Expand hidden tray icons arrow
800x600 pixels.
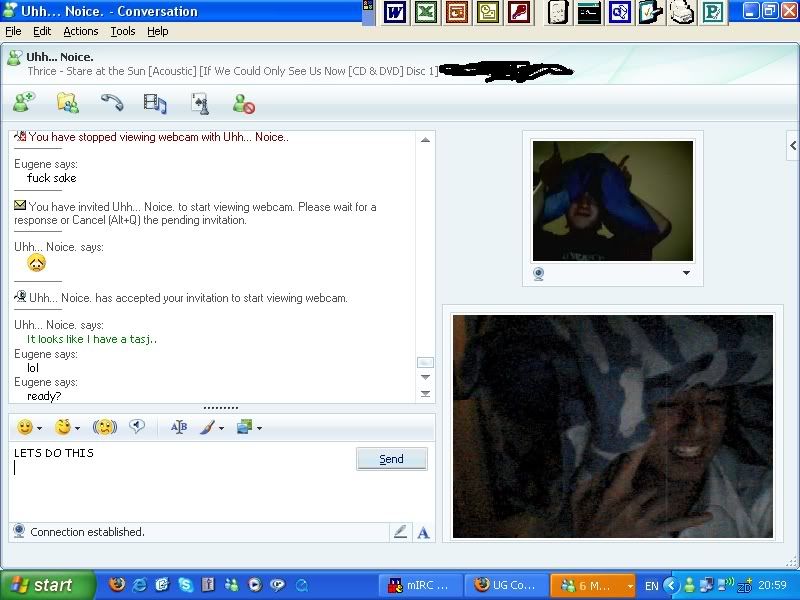coord(671,585)
